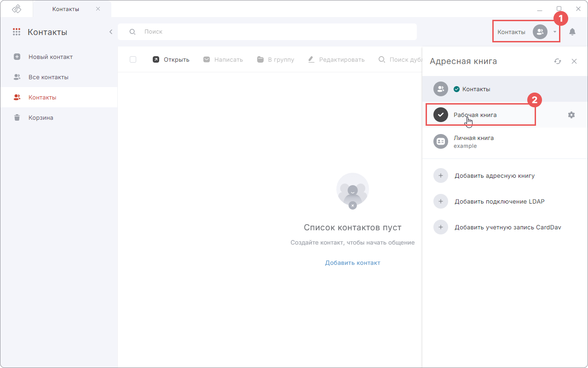
Task: Expand the Контакты account dropdown arrow
Action: pyautogui.click(x=555, y=32)
